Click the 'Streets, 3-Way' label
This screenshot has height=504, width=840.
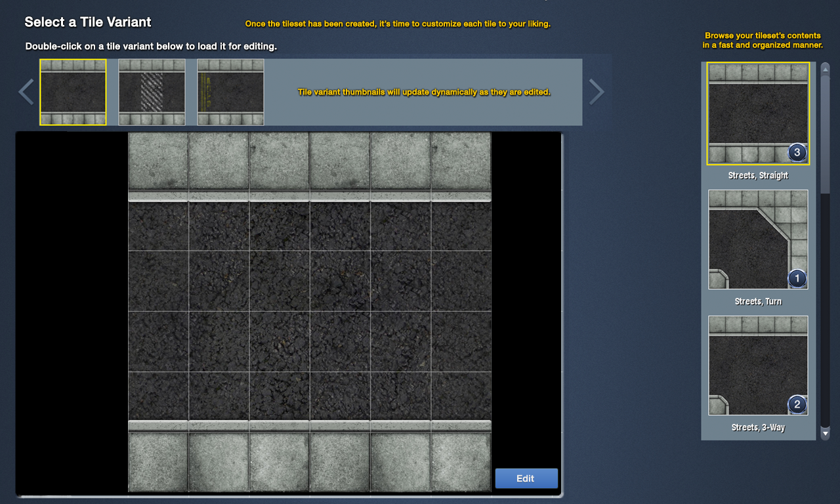click(x=758, y=428)
